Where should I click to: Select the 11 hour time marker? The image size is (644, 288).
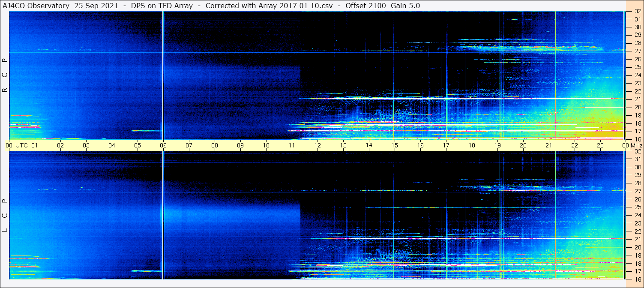click(292, 145)
